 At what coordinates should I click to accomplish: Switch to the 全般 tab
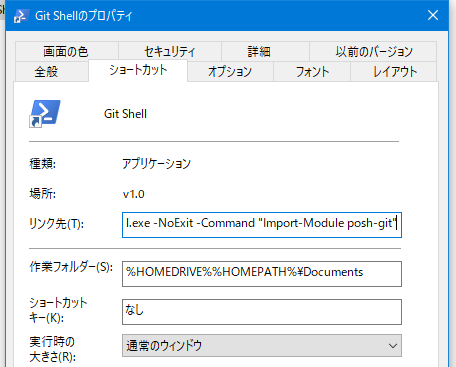(x=52, y=71)
